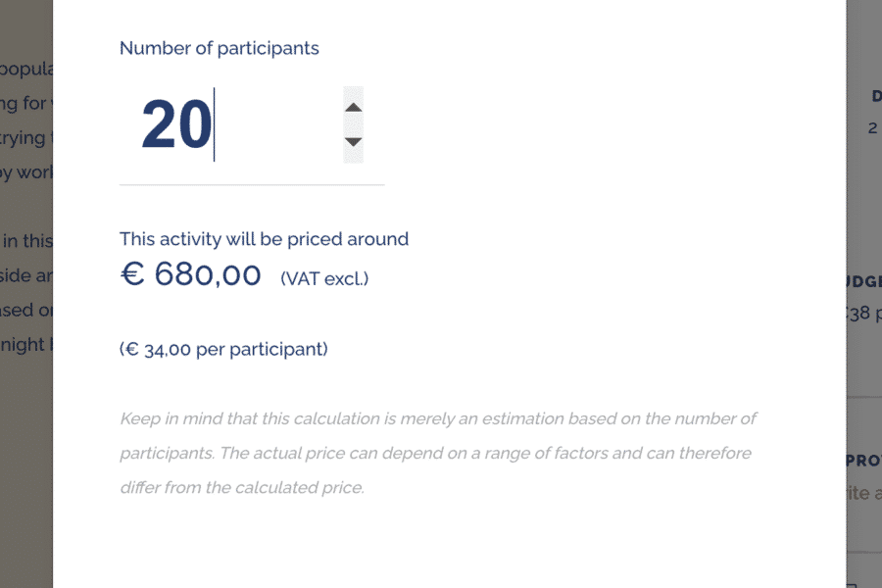
Task: Click the "€ 680,00" estimated price
Action: (191, 275)
